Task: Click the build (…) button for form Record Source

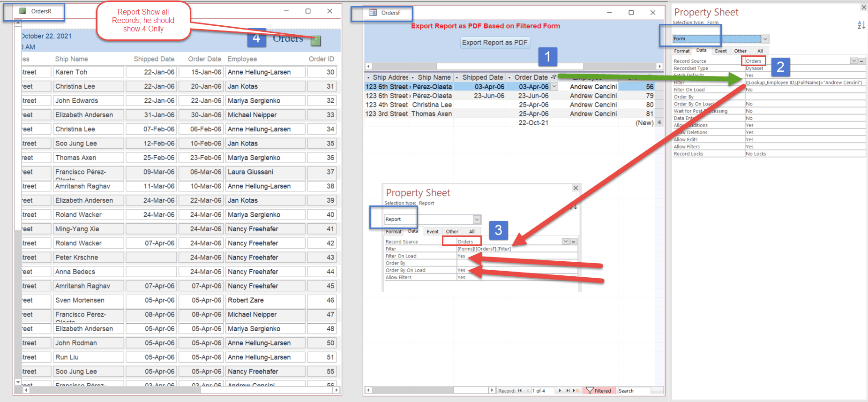Action: (x=862, y=61)
